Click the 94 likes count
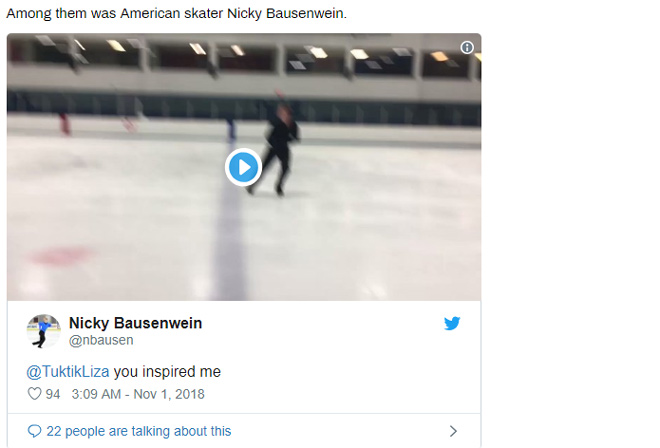660x448 pixels. click(x=53, y=394)
